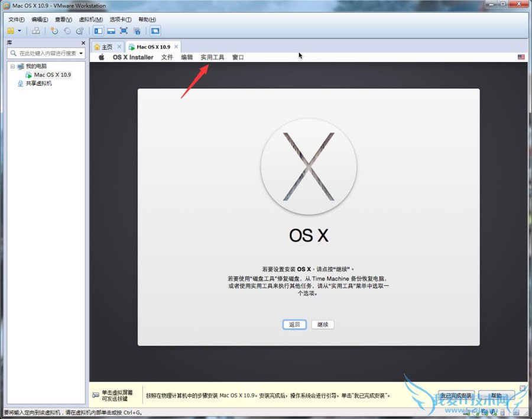Open the 窗口 menu
Screen dimensions: 532x419
(238, 57)
